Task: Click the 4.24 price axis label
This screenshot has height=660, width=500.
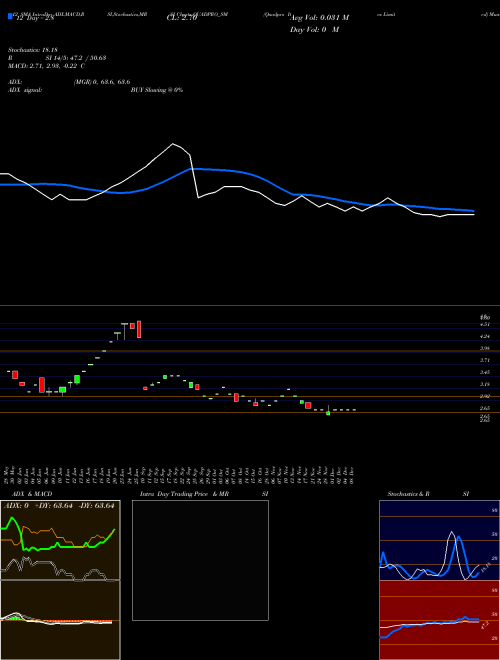Action: click(x=484, y=336)
